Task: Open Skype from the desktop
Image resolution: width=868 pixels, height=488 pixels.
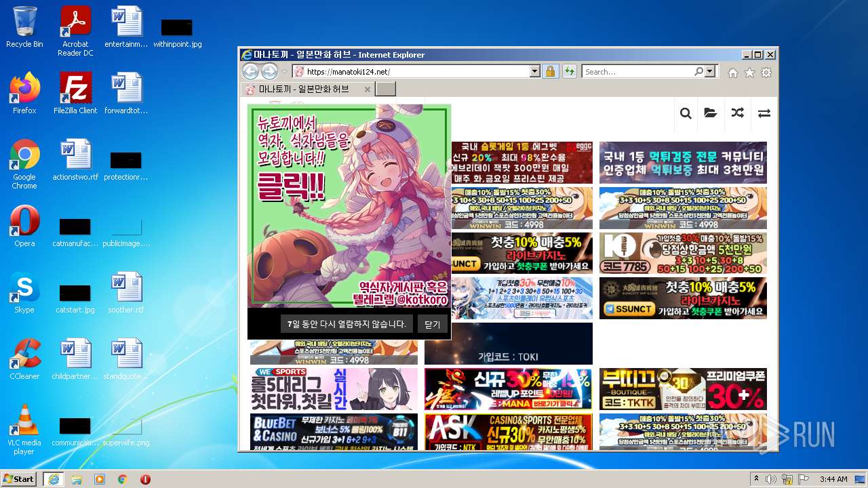Action: [x=24, y=293]
